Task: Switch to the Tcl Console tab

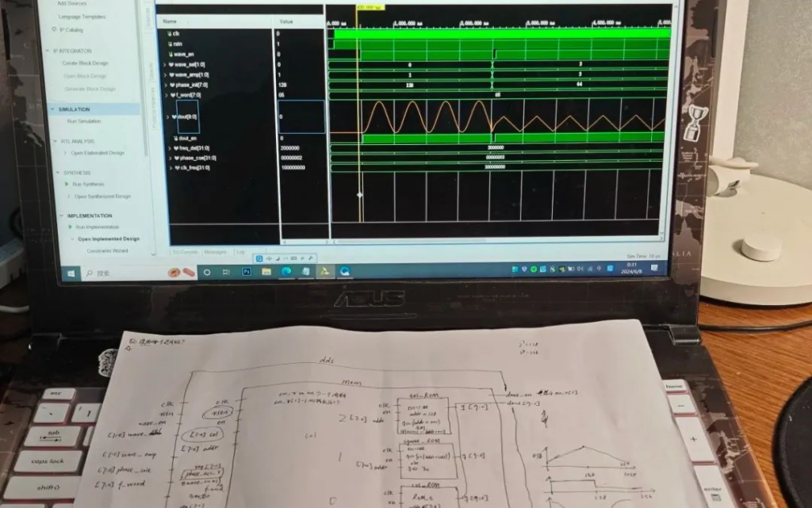Action: point(185,252)
